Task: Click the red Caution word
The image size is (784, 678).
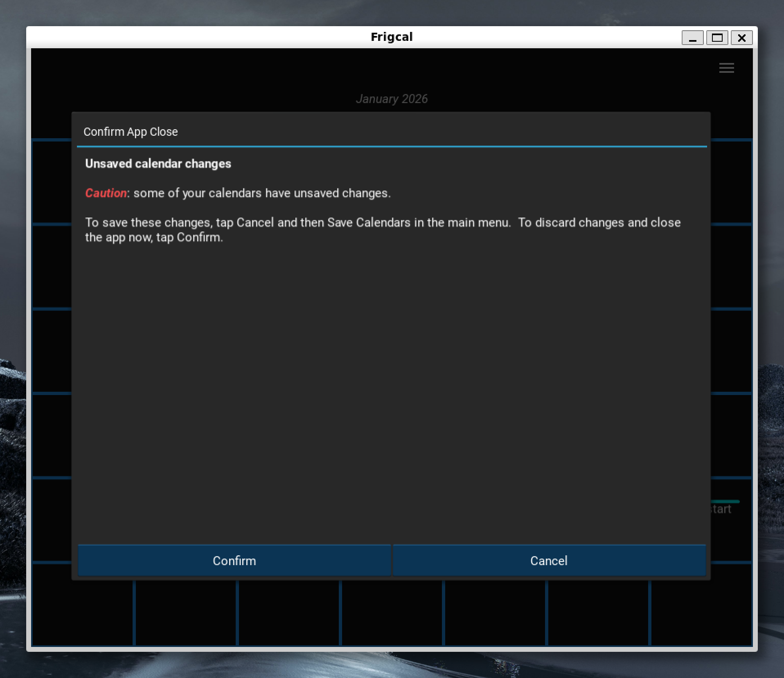Action: coord(106,193)
